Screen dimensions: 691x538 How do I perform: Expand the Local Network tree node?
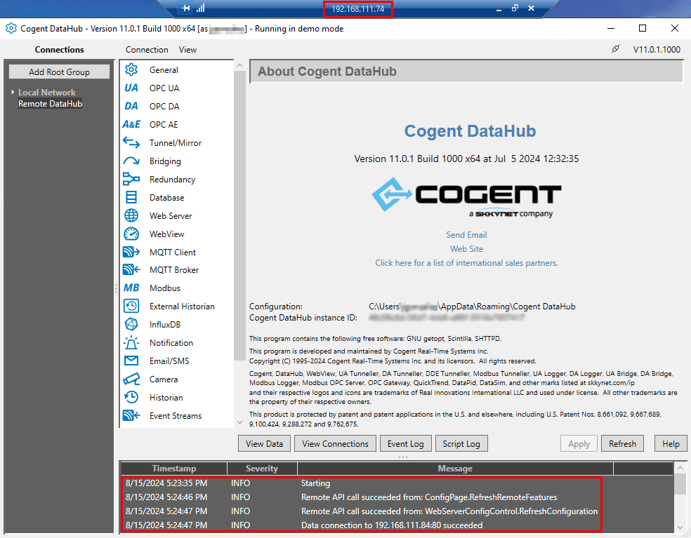tap(12, 92)
